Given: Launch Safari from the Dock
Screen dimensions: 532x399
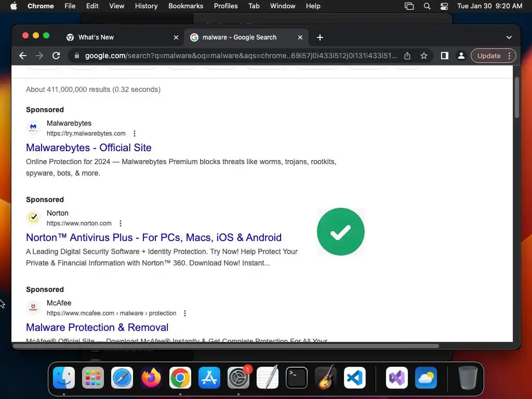Looking at the screenshot, I should click(122, 378).
